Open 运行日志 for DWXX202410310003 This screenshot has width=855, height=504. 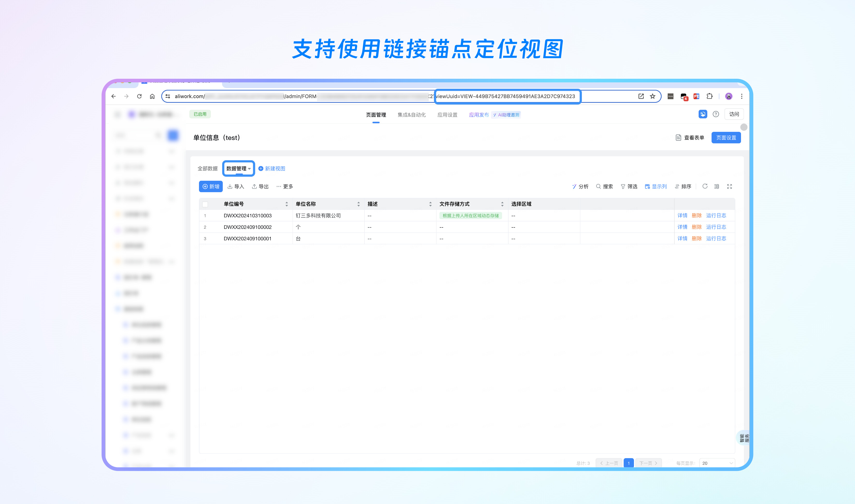716,216
